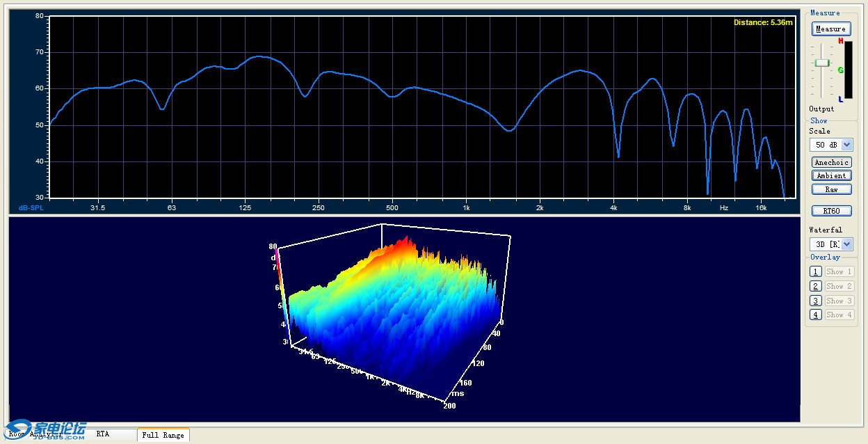Store measurement in Overlay slot 1
This screenshot has height=444, width=868.
[x=816, y=271]
